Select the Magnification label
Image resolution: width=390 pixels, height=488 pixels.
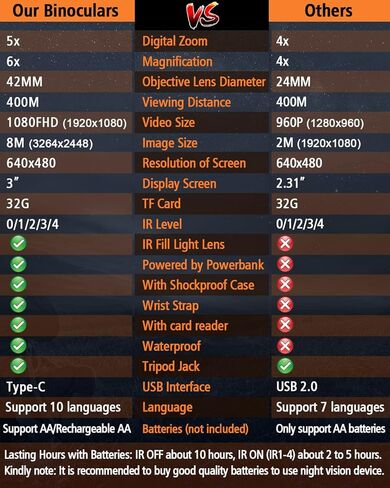[177, 62]
